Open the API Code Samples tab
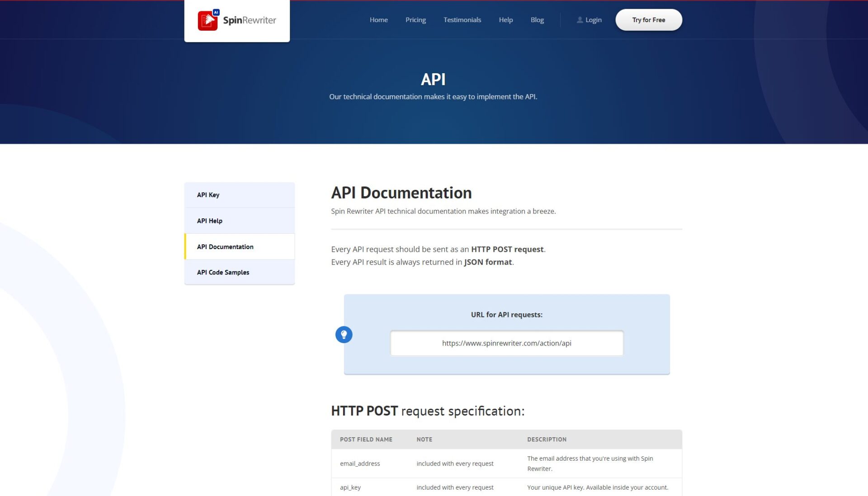The width and height of the screenshot is (868, 496). tap(239, 272)
